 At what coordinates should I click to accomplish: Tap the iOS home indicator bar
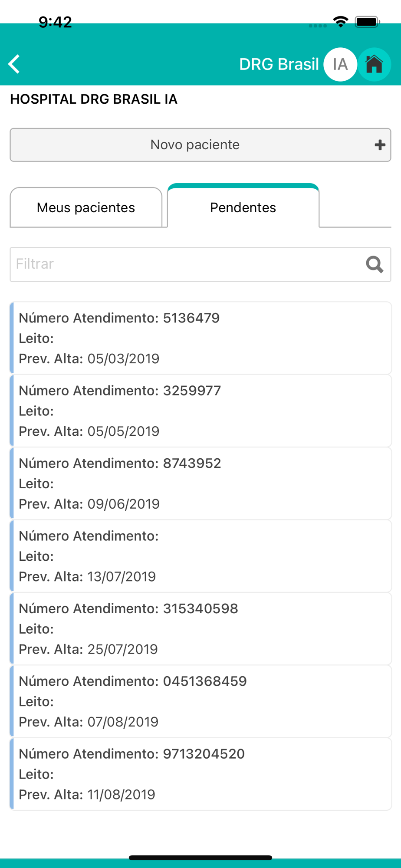tap(200, 858)
